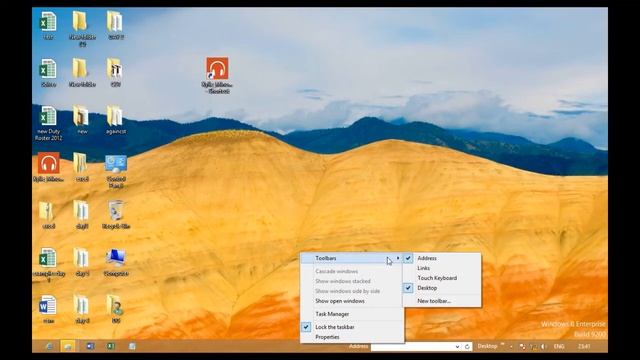Select the headphones shortcut icon with arrow overlay
The width and height of the screenshot is (640, 360).
[x=217, y=68]
